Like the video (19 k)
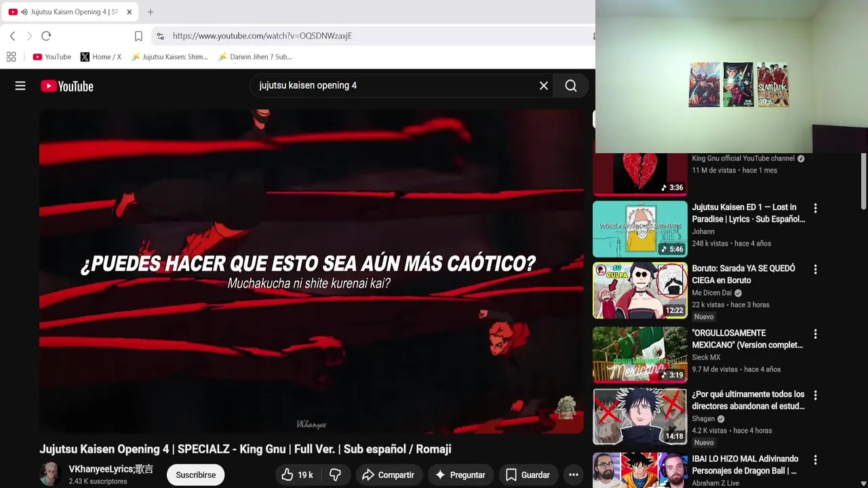 pos(297,475)
